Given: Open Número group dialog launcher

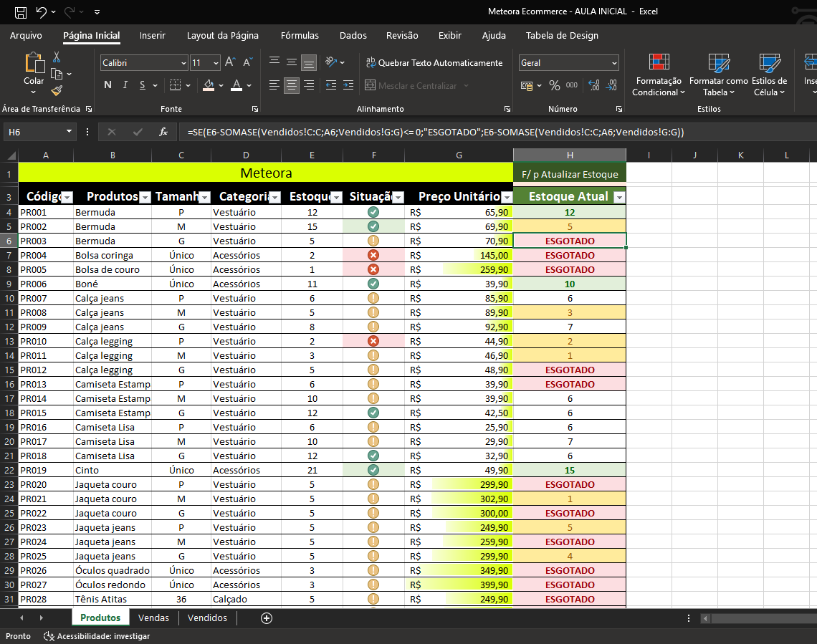Looking at the screenshot, I should [x=619, y=109].
